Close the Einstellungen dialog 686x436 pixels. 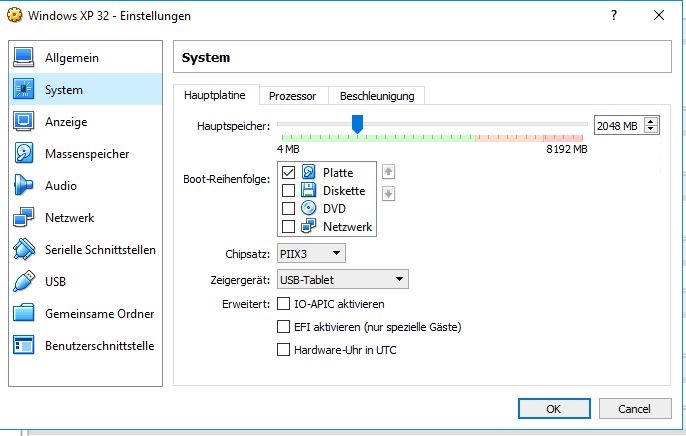click(659, 15)
